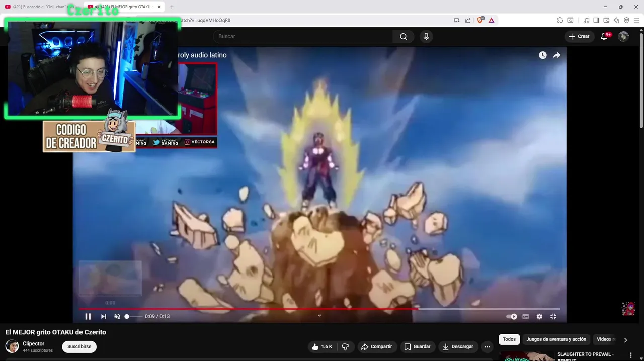
Task: Select the Todos filter chip
Action: point(509,339)
